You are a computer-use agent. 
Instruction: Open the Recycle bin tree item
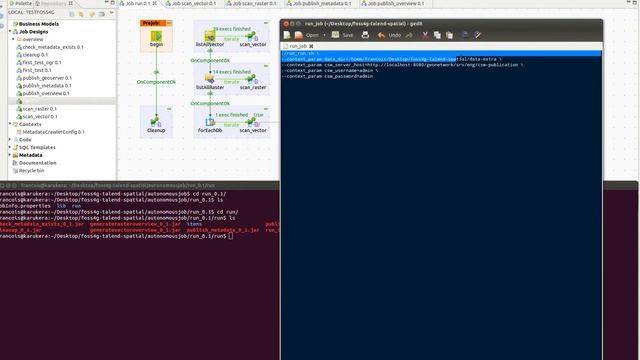(29, 171)
